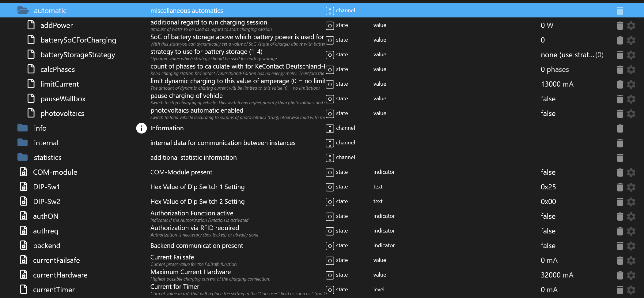Open gear settings for pauseWallbox
The height and width of the screenshot is (298, 644).
tap(631, 99)
